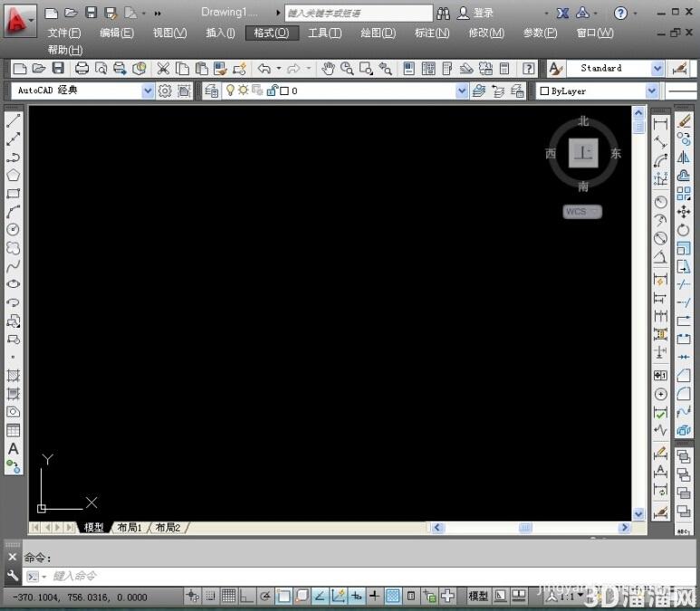The image size is (700, 611).
Task: Select Radius dimension tool
Action: [x=661, y=202]
